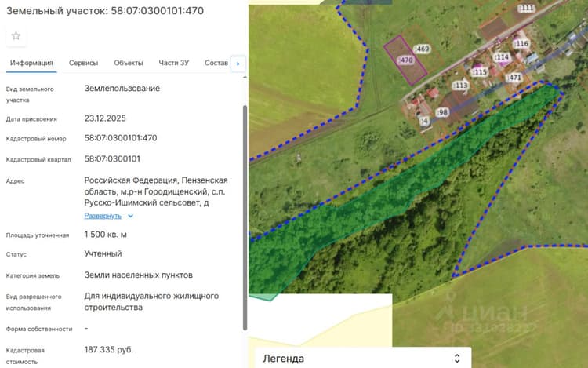Select parcel label 111 on map
The width and height of the screenshot is (588, 368).
[x=526, y=9]
